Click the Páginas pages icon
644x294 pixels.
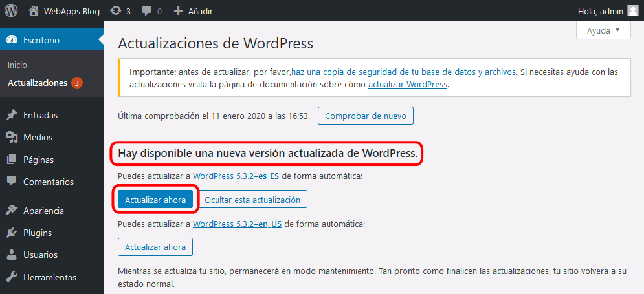pyautogui.click(x=12, y=160)
